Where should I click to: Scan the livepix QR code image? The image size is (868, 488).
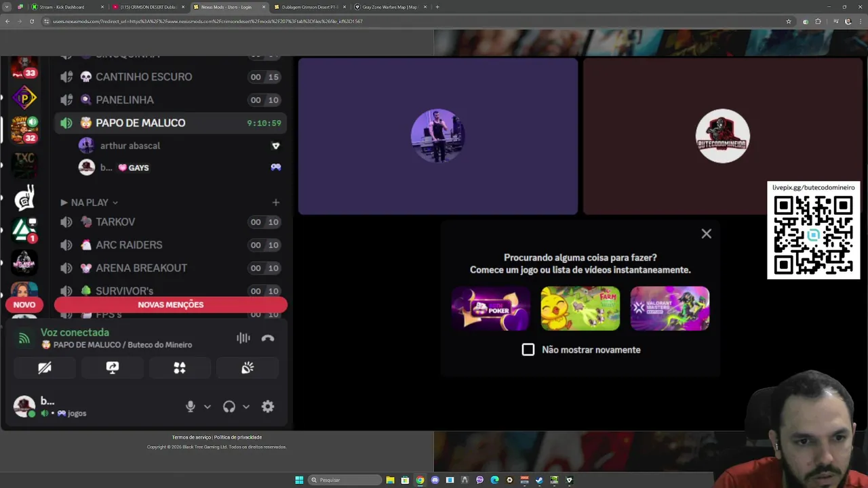813,235
